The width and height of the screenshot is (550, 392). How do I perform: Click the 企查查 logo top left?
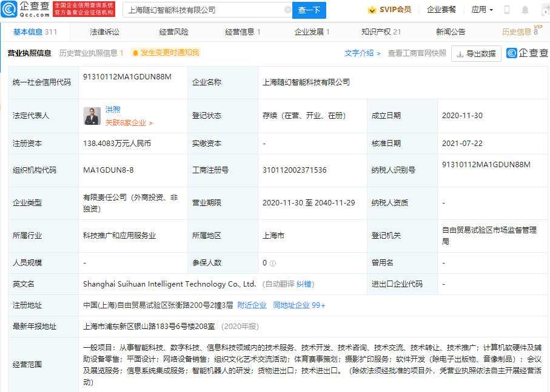pos(25,10)
